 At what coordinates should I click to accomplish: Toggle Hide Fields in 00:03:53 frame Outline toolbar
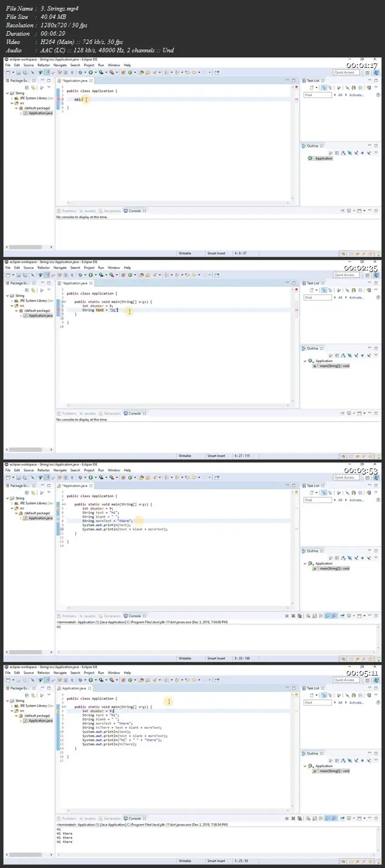350,558
